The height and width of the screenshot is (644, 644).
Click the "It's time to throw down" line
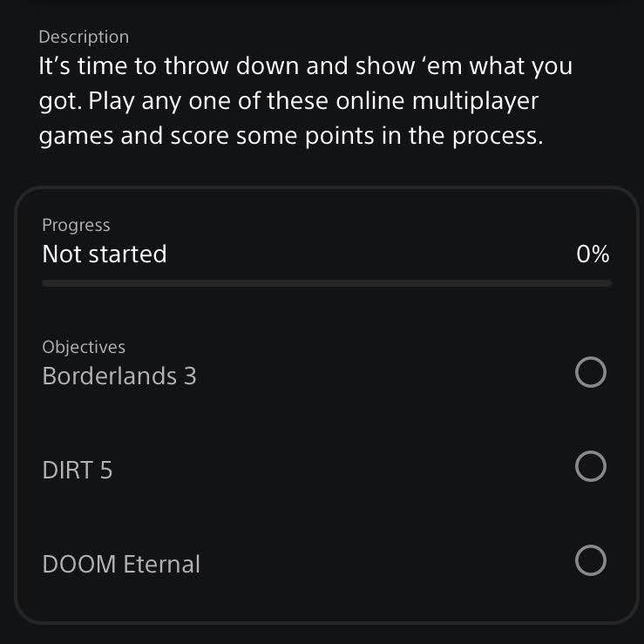(x=174, y=66)
